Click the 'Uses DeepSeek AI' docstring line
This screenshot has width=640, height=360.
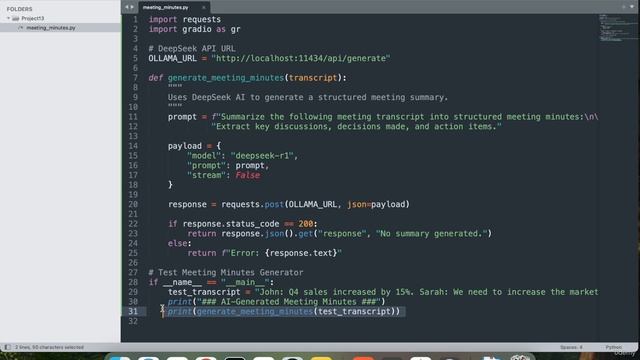(308, 98)
